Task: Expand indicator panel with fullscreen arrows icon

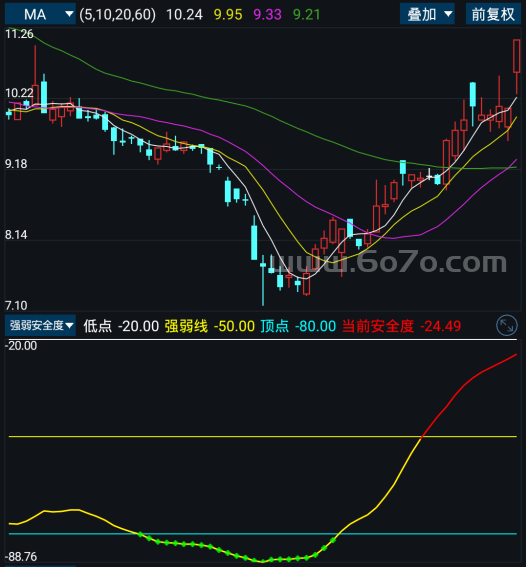Action: pyautogui.click(x=506, y=325)
